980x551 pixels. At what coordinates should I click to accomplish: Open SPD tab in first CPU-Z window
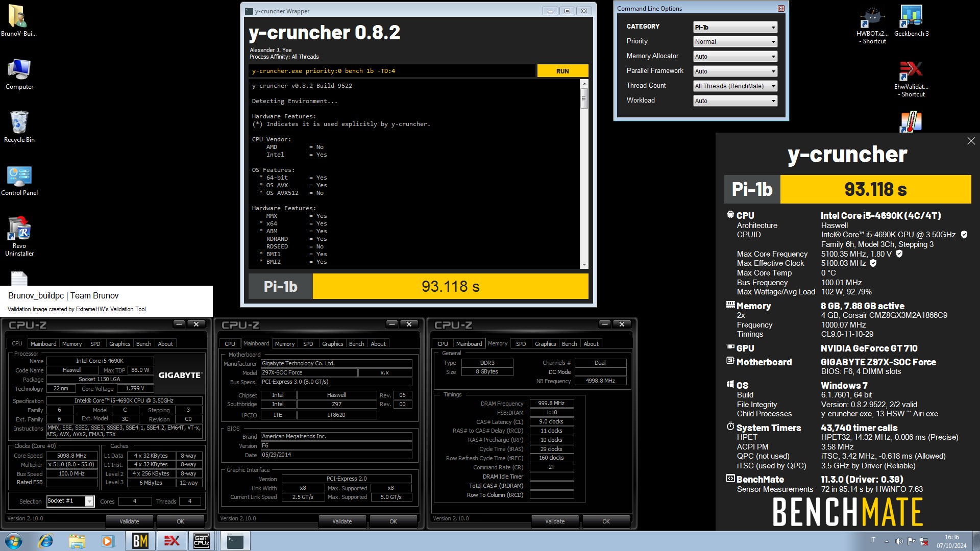click(x=95, y=344)
